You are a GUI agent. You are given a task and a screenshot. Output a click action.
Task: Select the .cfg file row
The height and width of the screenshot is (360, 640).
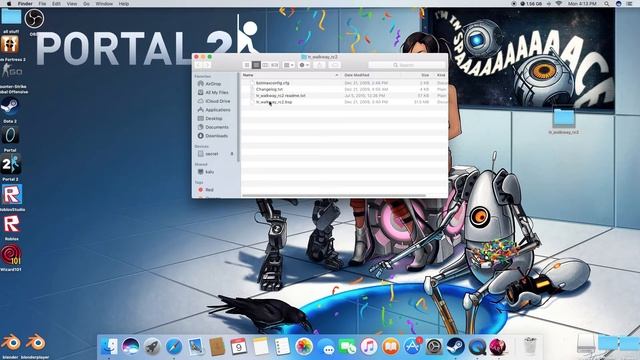click(344, 83)
